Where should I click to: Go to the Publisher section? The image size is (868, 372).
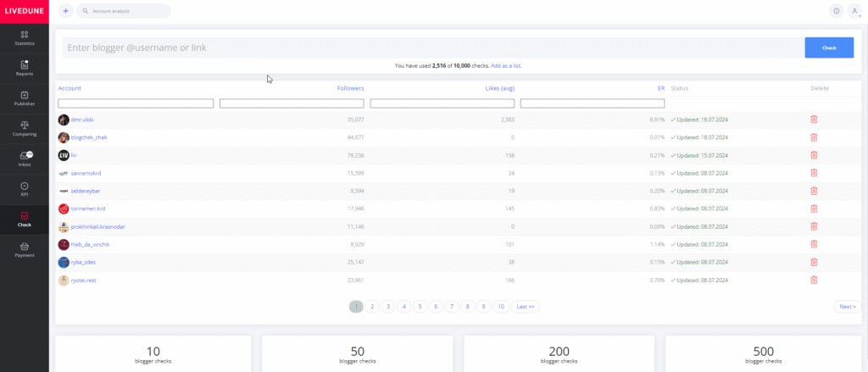click(25, 98)
